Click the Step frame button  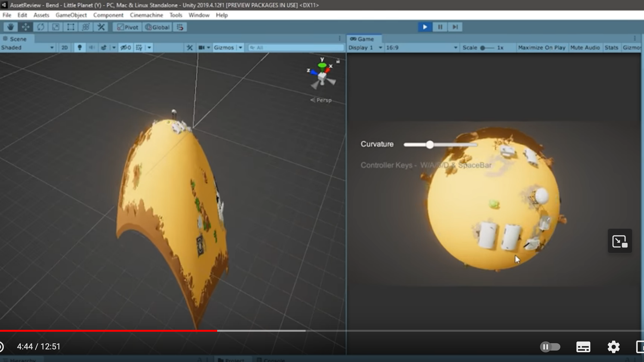coord(455,27)
